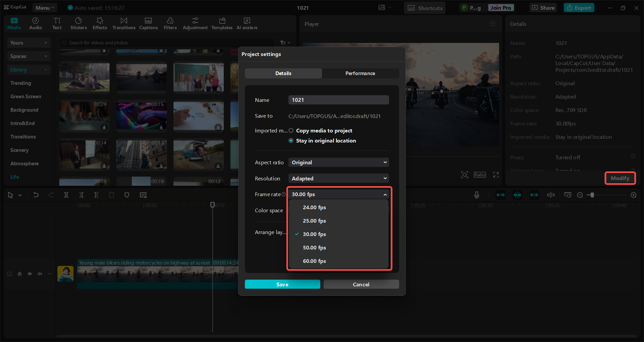
Task: Open the AI avatars panel
Action: 247,24
